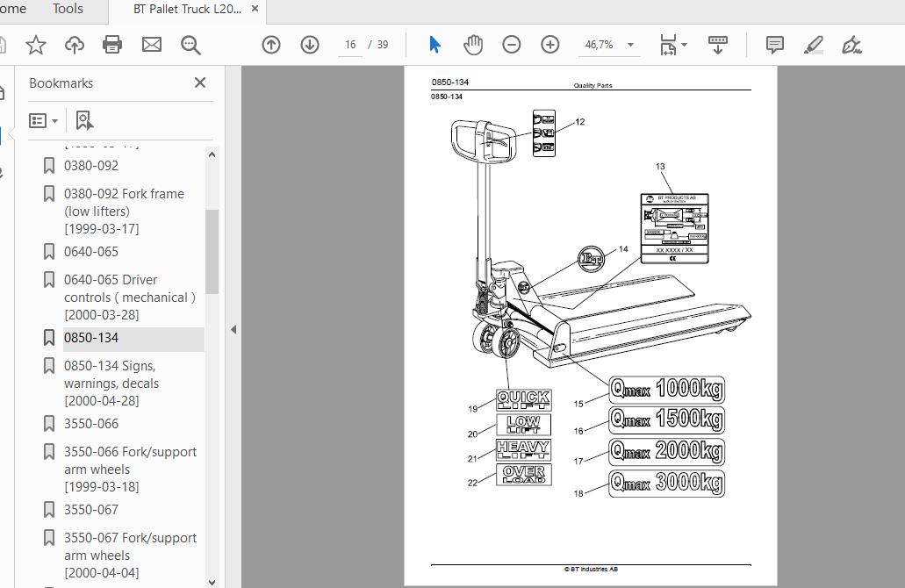Screen dimensions: 905x588
Task: Click the Qmax 3000kg decal on the page
Action: pos(666,483)
